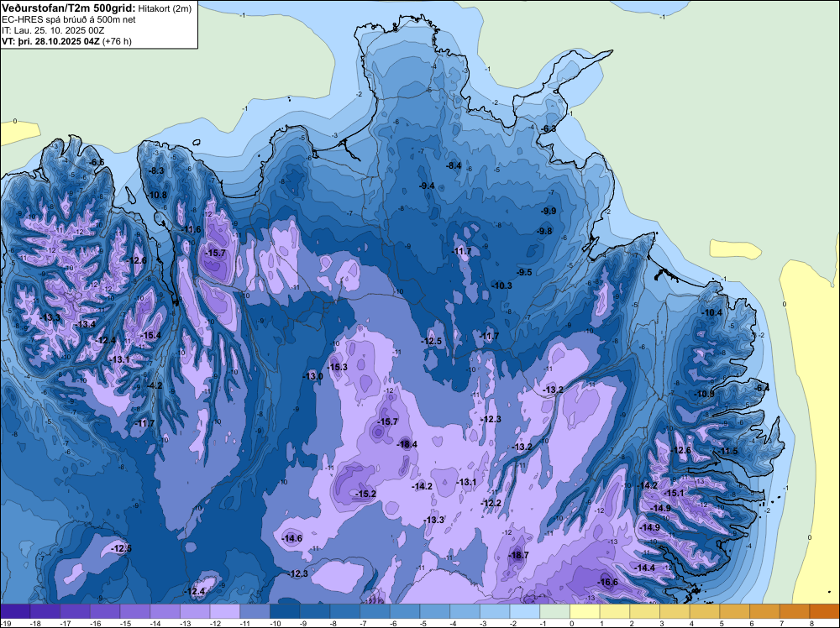Click the legend tick label '4'

coord(692,623)
